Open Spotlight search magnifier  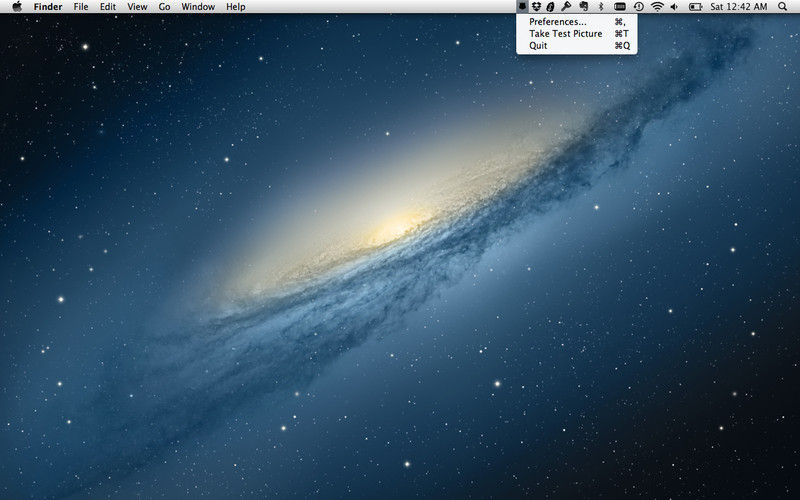coord(783,7)
